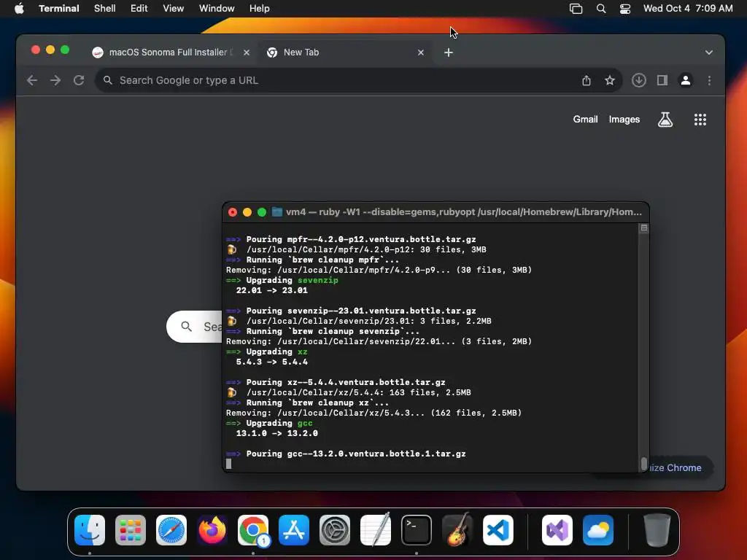The width and height of the screenshot is (747, 560).
Task: Close the New Tab tab
Action: [x=421, y=52]
